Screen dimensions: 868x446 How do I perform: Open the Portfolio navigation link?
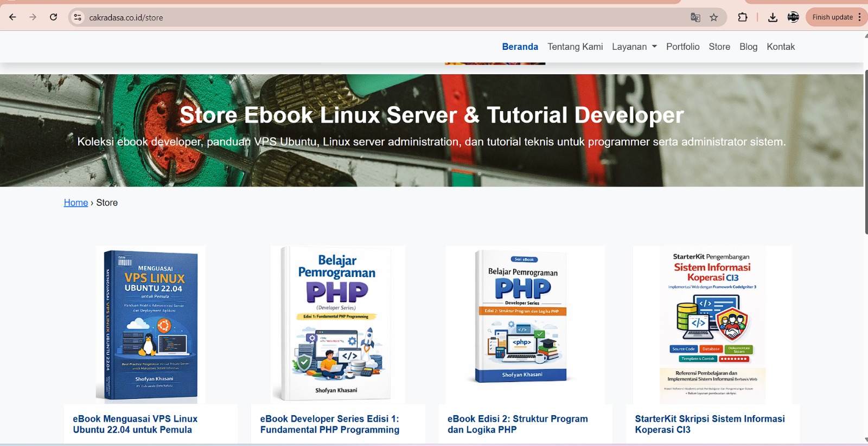682,47
